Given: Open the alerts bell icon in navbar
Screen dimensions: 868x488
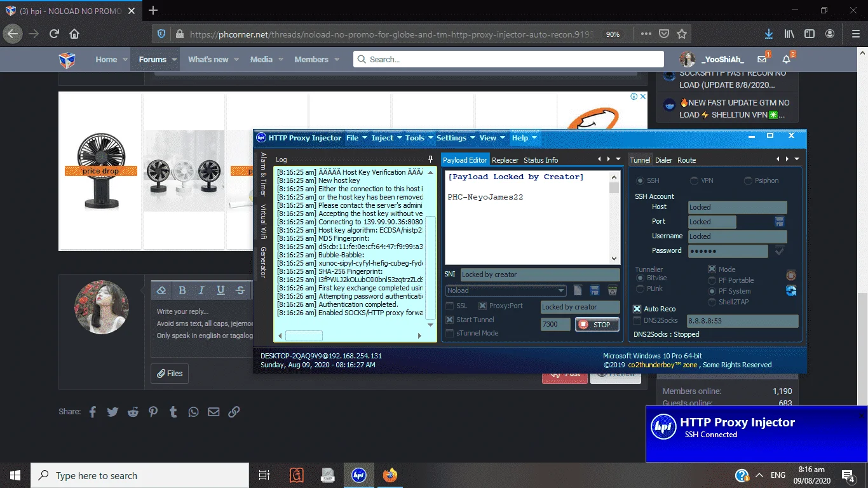Looking at the screenshot, I should tap(787, 60).
